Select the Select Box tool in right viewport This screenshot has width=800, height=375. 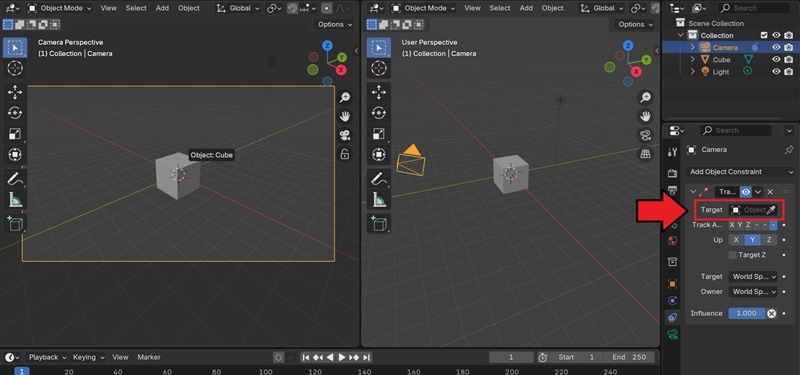[x=379, y=47]
